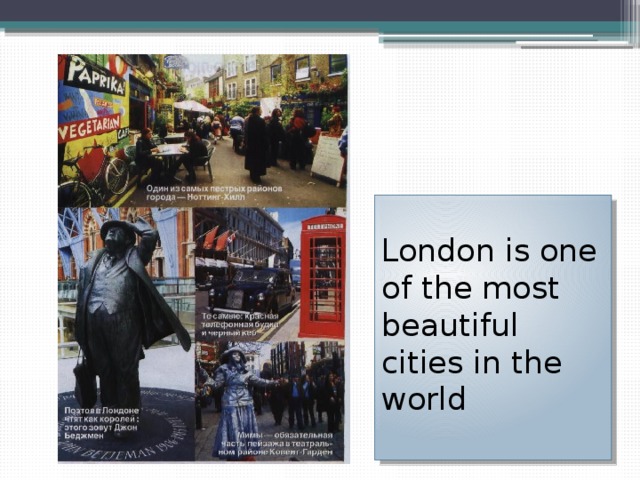Click the Covent Garden mime photo
Screen dimensions: 640x480
pyautogui.click(x=271, y=401)
